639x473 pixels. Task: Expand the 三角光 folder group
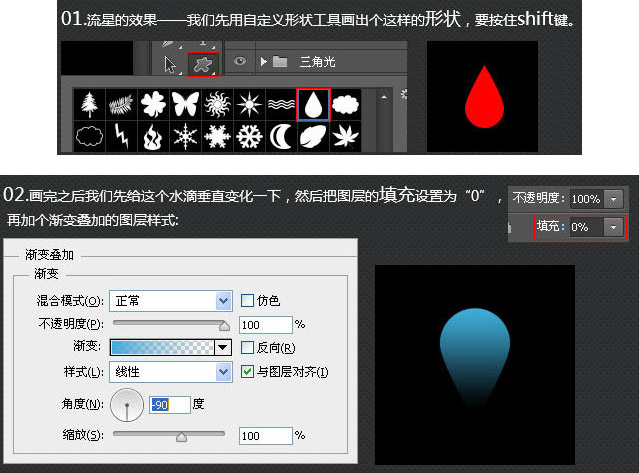(x=263, y=62)
